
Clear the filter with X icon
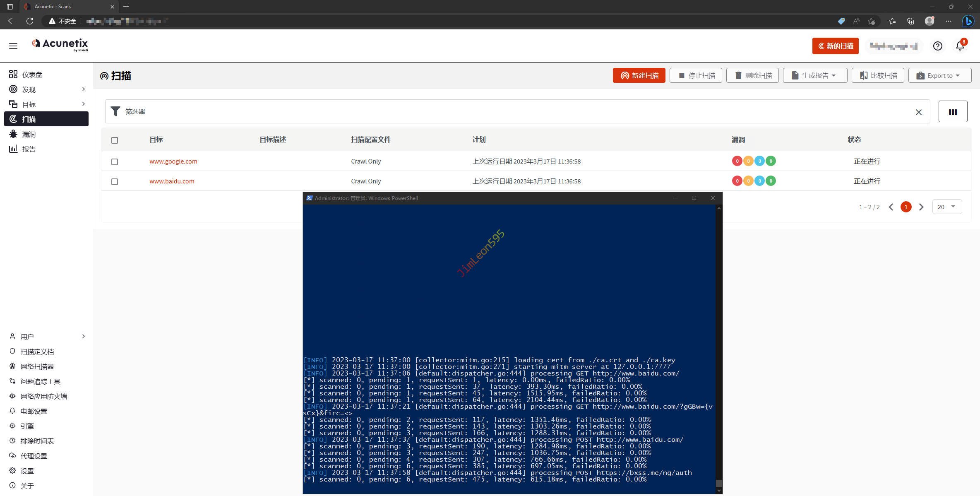tap(919, 112)
